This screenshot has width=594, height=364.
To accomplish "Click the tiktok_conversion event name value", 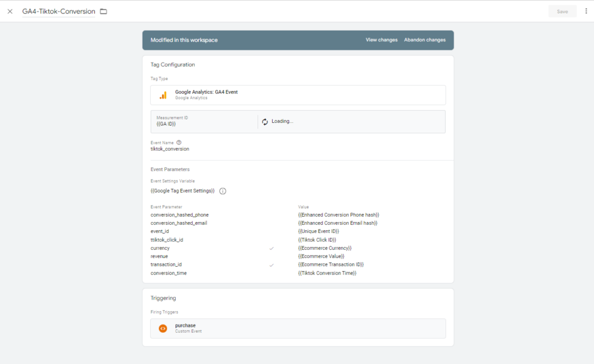I will pos(170,149).
